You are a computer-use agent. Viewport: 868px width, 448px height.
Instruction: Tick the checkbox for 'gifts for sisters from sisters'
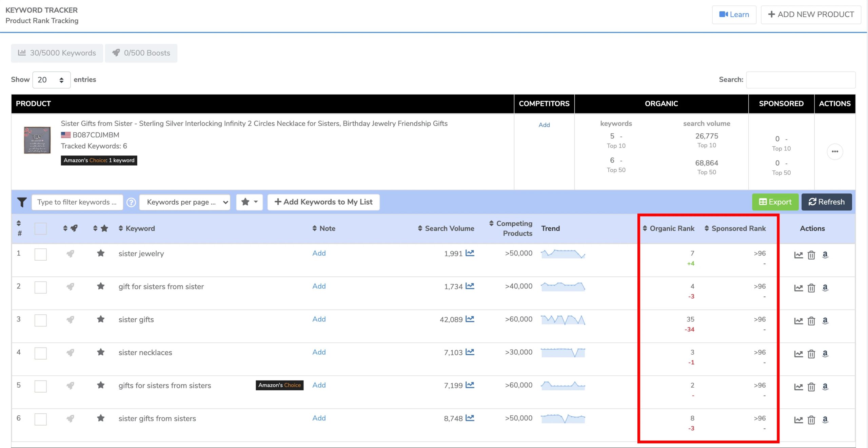pos(41,386)
